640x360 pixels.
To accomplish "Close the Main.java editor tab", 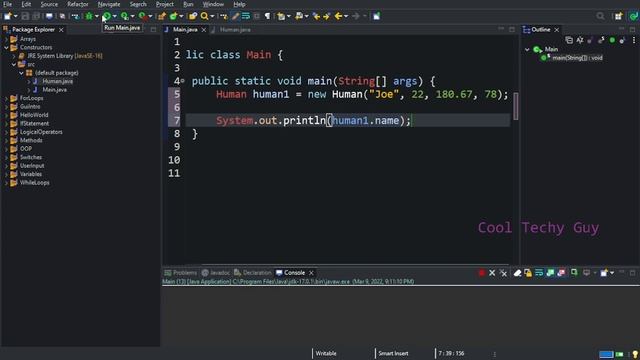I will (204, 30).
